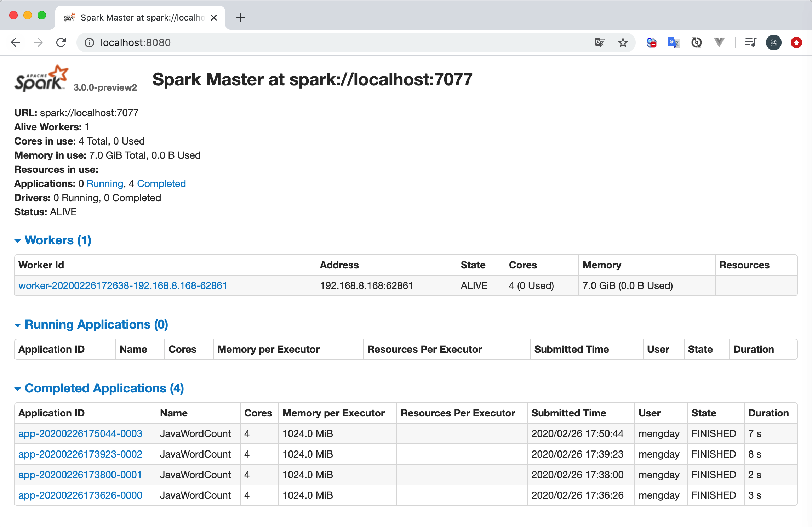Click the site information icon
The height and width of the screenshot is (527, 812).
(x=89, y=42)
